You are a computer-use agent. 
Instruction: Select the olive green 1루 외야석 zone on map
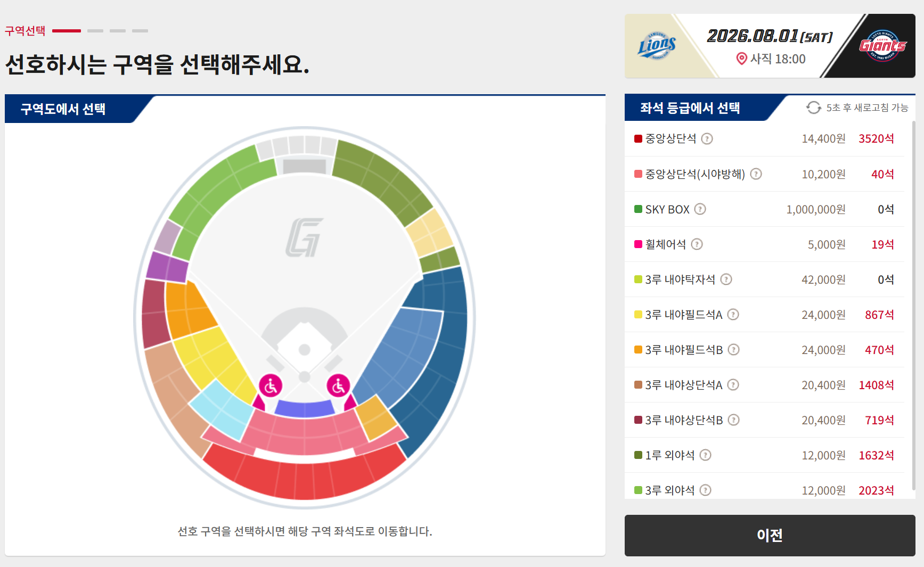click(x=383, y=178)
